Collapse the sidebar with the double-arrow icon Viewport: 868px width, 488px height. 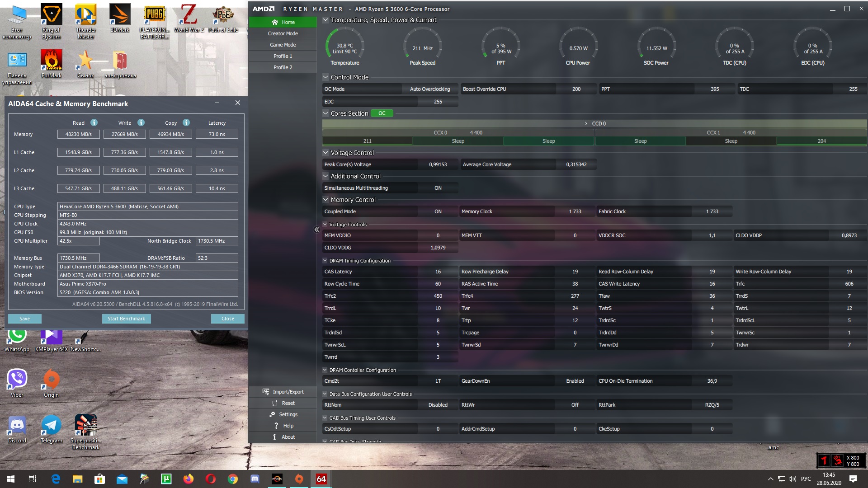[316, 230]
